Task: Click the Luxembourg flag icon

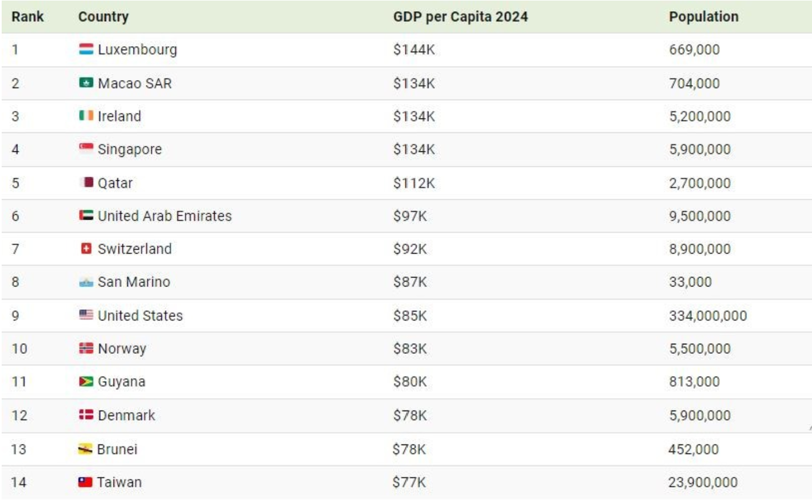Action: click(x=86, y=50)
